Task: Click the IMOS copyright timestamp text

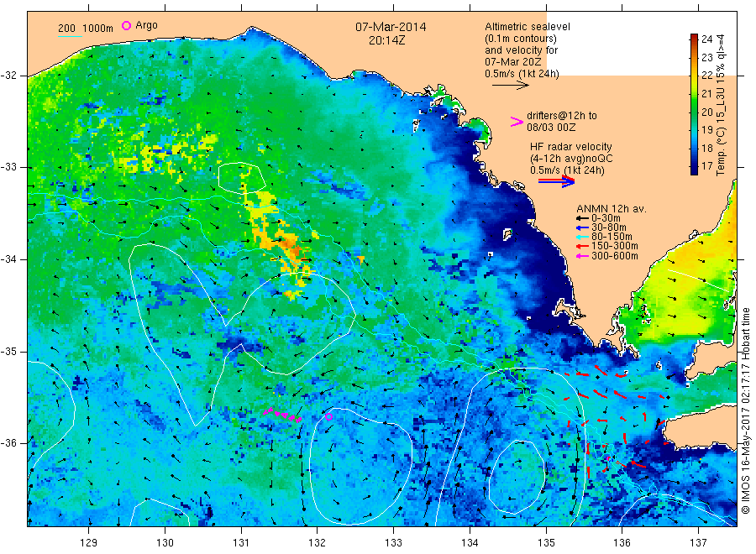Action: pyautogui.click(x=745, y=410)
